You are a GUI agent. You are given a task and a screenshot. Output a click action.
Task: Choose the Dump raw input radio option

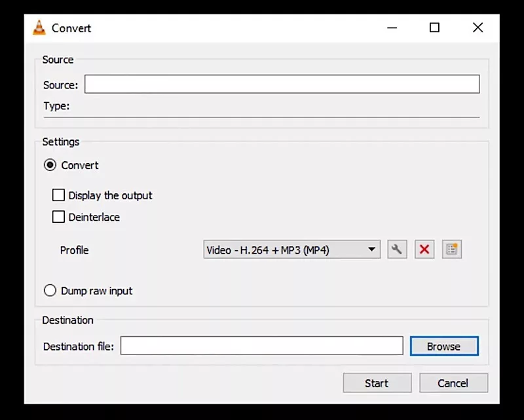coord(50,290)
